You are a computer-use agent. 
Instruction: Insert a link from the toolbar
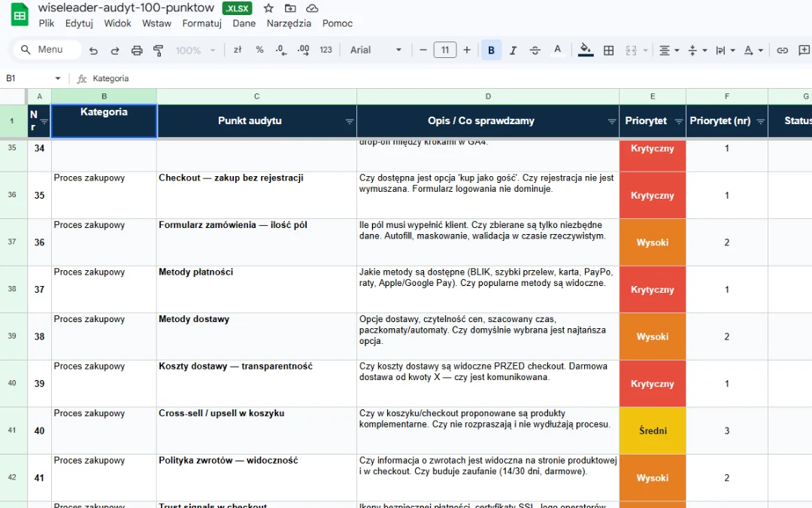click(x=783, y=50)
